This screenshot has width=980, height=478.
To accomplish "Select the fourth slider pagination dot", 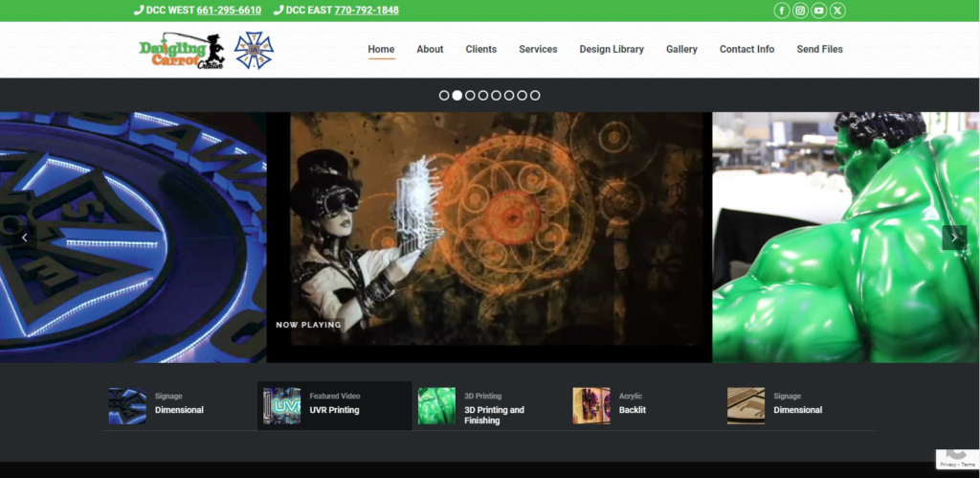I will click(x=483, y=95).
